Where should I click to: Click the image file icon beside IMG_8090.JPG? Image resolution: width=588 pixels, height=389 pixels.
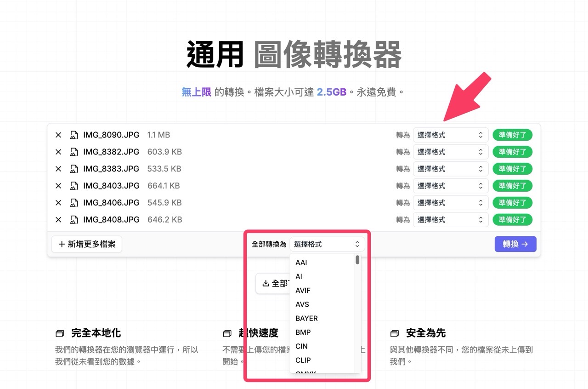tap(74, 135)
